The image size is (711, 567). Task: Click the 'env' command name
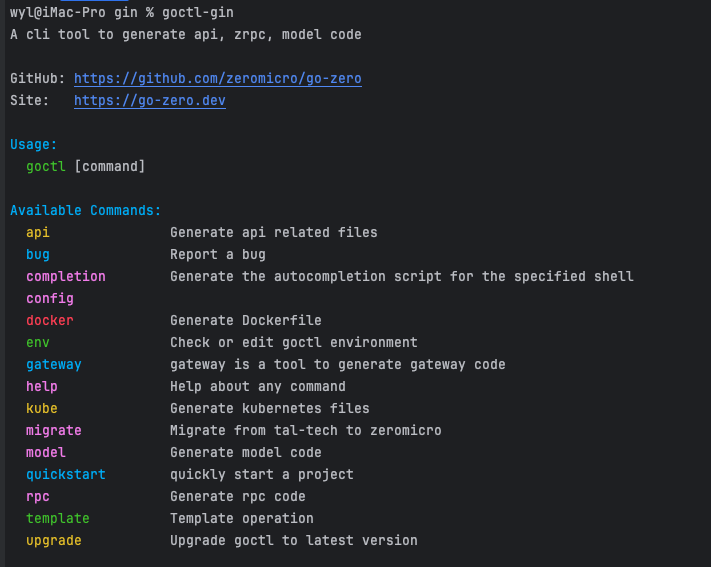[38, 342]
